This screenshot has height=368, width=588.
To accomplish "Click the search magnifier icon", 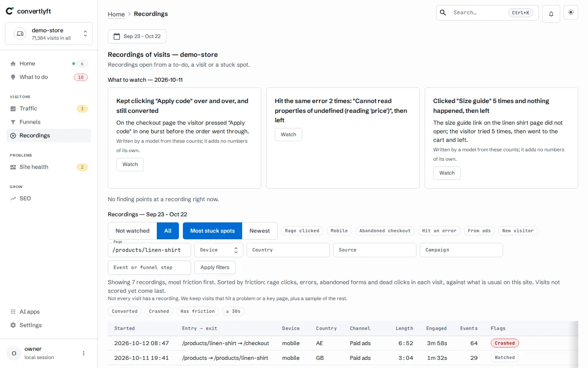I will pos(443,13).
